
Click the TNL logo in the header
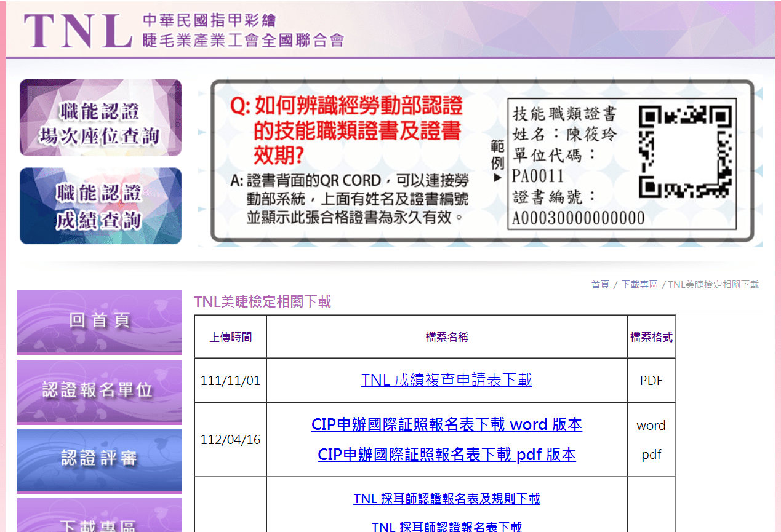tap(78, 30)
